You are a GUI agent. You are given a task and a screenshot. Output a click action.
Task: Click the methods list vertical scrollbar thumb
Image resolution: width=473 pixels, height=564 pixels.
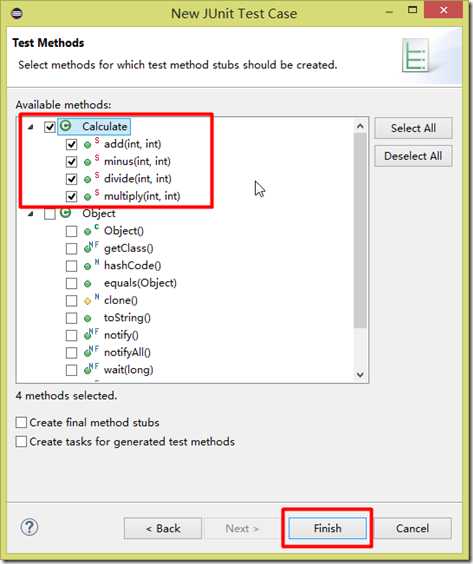tap(360, 231)
